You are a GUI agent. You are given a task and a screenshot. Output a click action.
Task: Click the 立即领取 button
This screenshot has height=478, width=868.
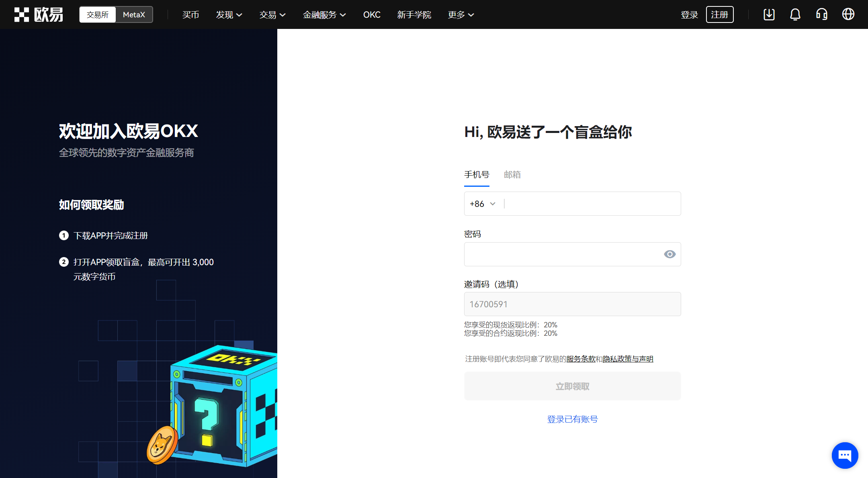pyautogui.click(x=573, y=386)
